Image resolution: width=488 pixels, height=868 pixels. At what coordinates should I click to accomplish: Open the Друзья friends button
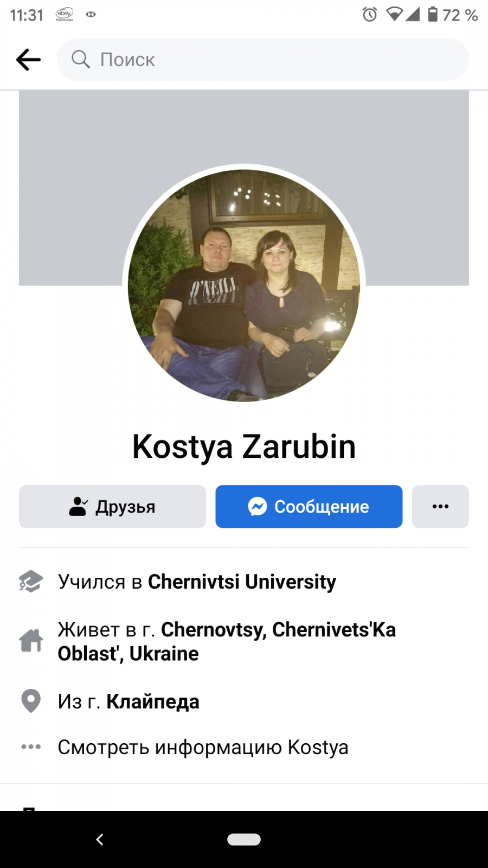pyautogui.click(x=112, y=506)
